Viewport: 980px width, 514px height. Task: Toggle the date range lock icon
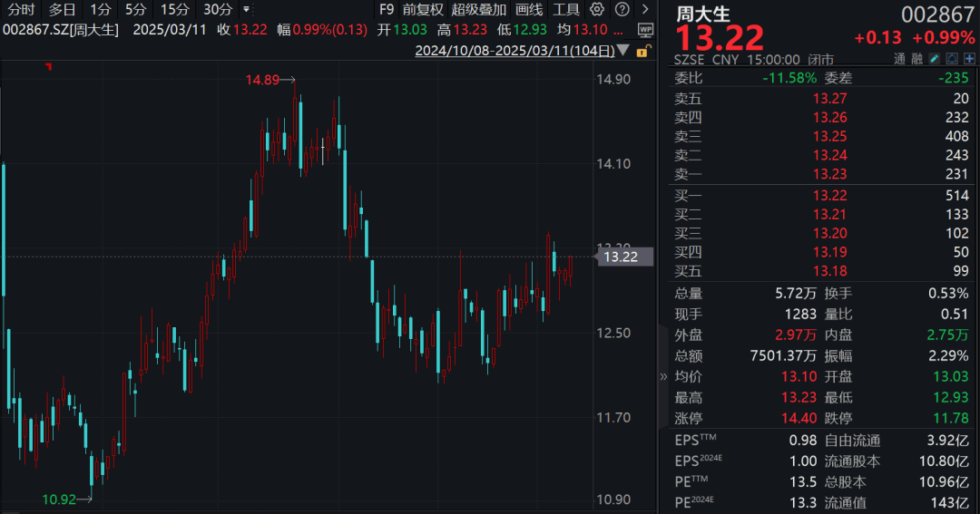pyautogui.click(x=643, y=51)
